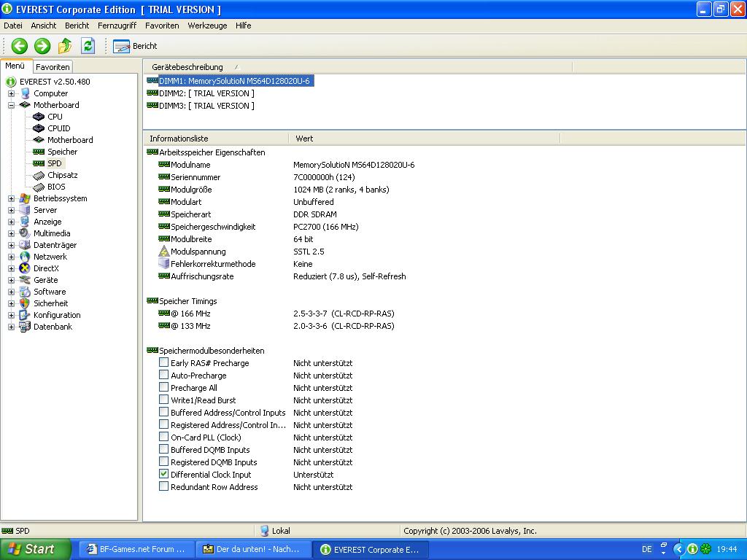Click the Modulspannung warning icon
Screen dimensions: 747x560
point(164,251)
